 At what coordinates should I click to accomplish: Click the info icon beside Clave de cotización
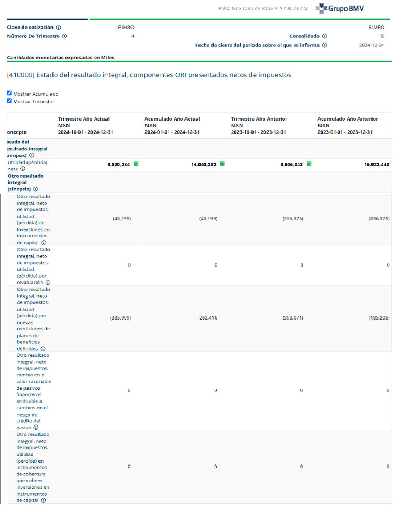58,28
